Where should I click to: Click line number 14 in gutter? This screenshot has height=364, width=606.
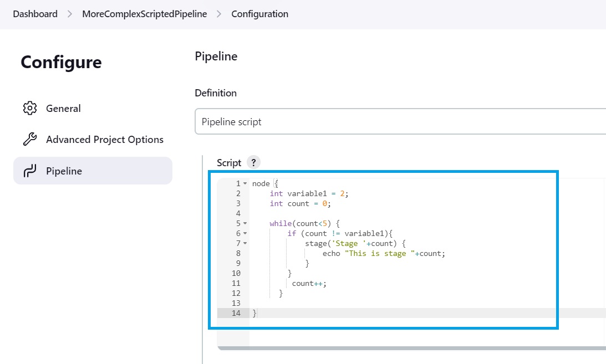tap(236, 313)
